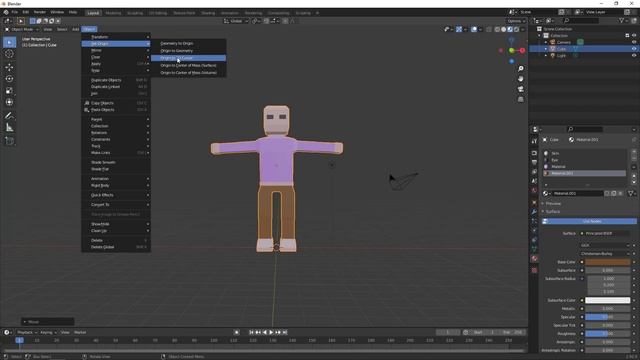Toggle viewport overlays button
Screen dimensions: 640x360
pyautogui.click(x=474, y=29)
